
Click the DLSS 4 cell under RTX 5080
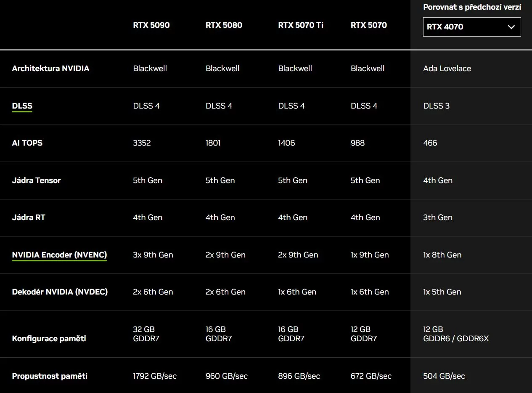[219, 106]
